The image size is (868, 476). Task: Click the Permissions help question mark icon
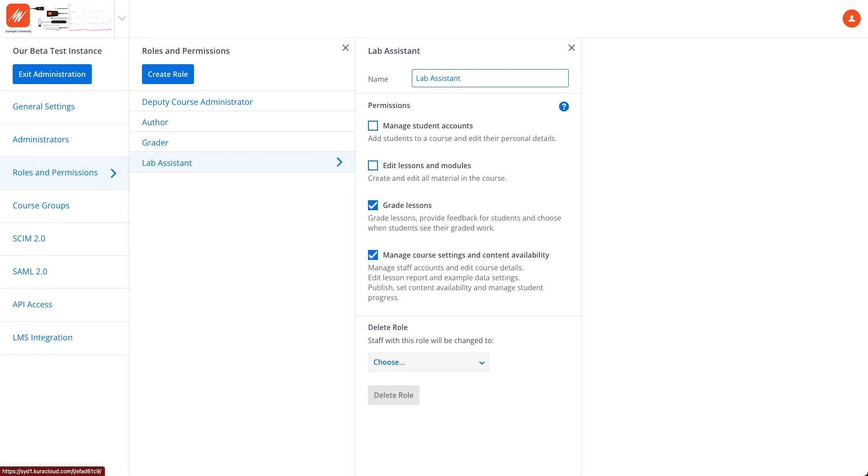[x=564, y=106]
